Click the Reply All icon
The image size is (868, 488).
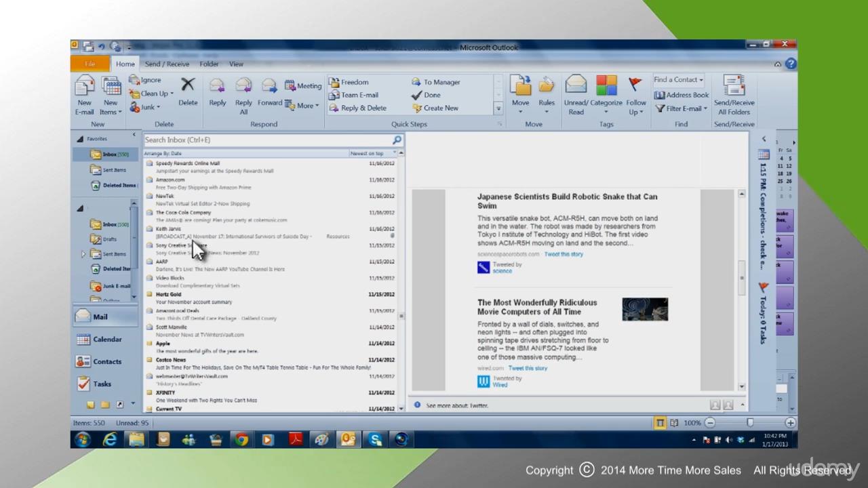point(243,95)
